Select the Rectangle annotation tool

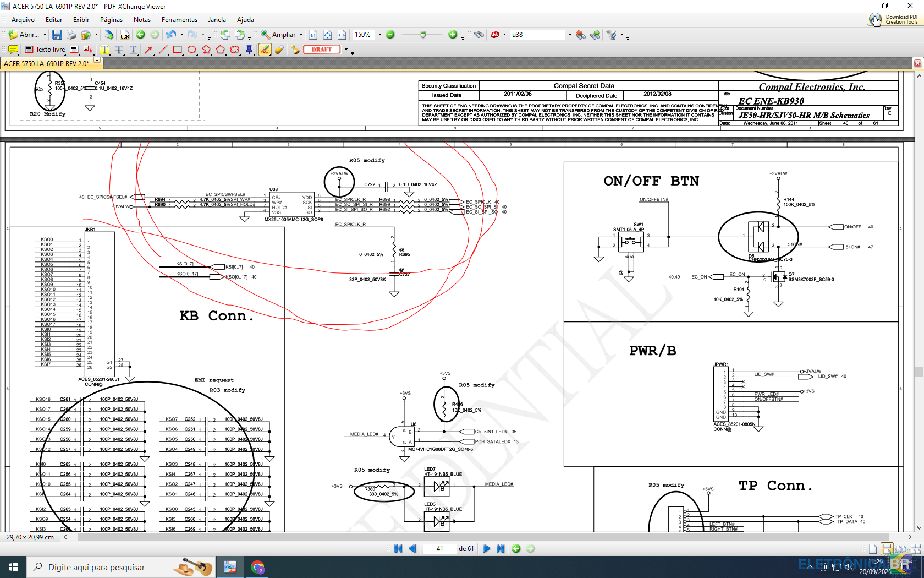click(x=177, y=50)
